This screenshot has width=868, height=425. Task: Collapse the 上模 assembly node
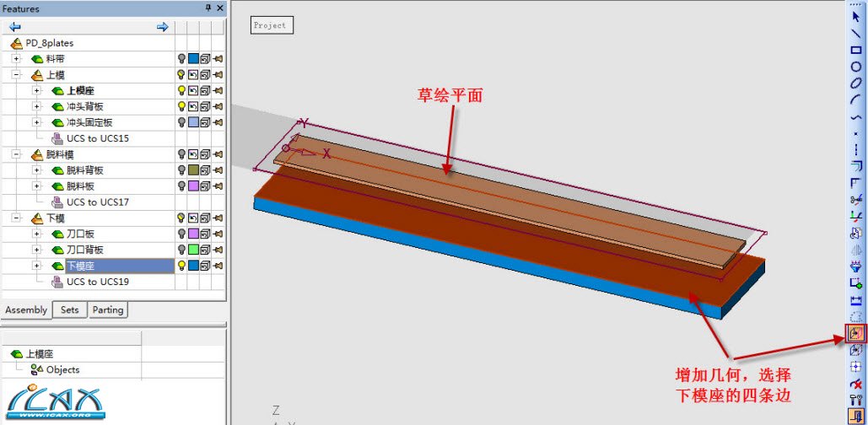16,75
